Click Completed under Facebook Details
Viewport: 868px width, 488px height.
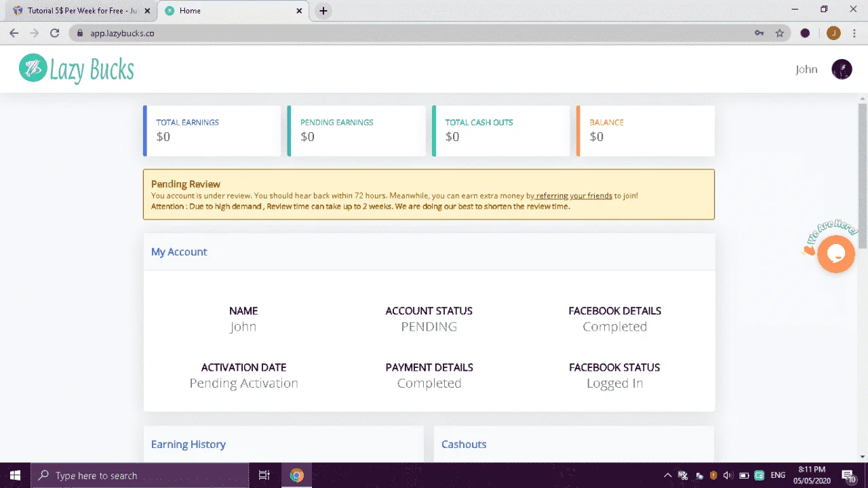coord(614,327)
